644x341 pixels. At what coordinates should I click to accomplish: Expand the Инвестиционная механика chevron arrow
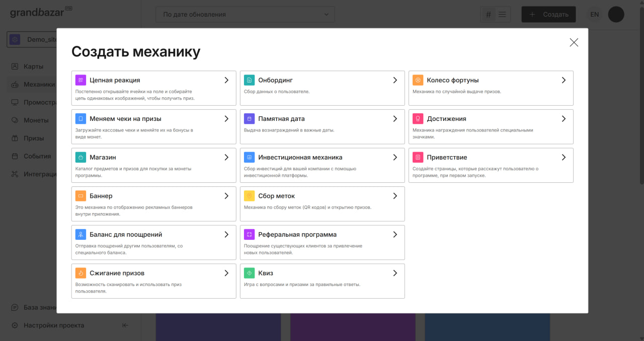pos(395,157)
